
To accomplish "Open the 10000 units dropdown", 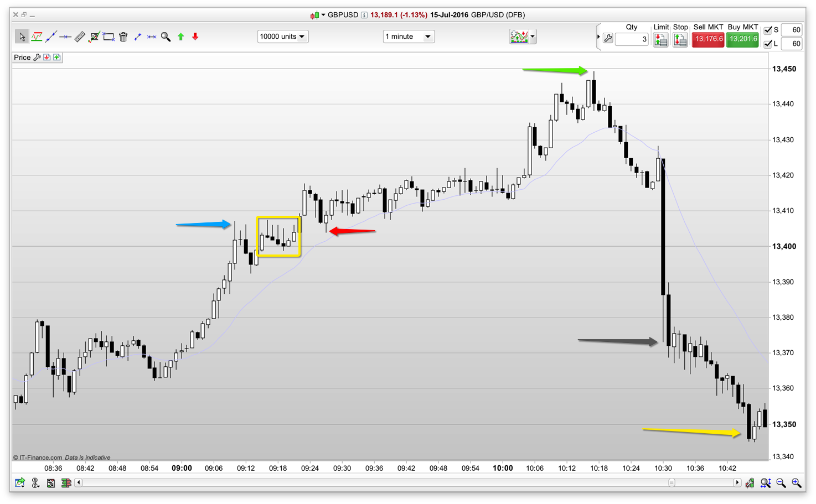I will coord(282,37).
